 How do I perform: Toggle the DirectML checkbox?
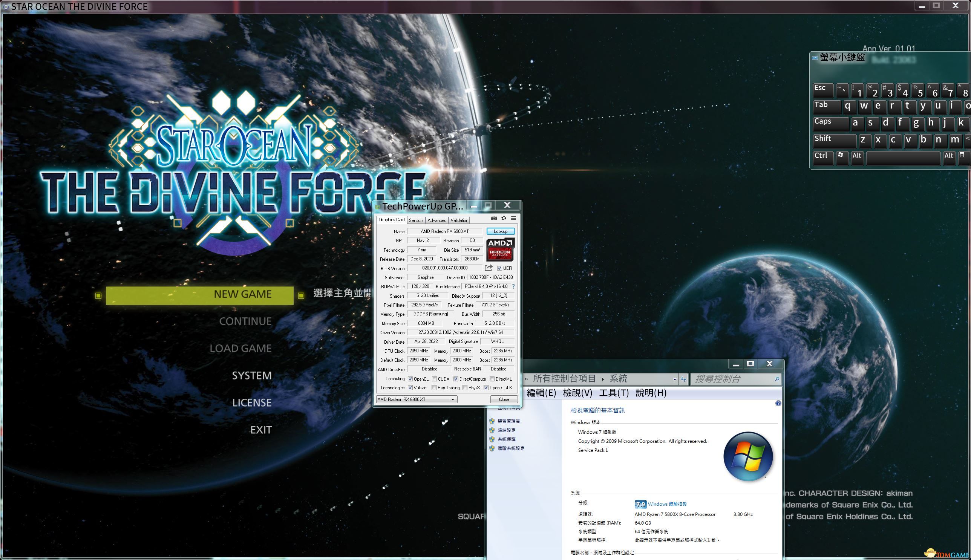[x=492, y=379]
